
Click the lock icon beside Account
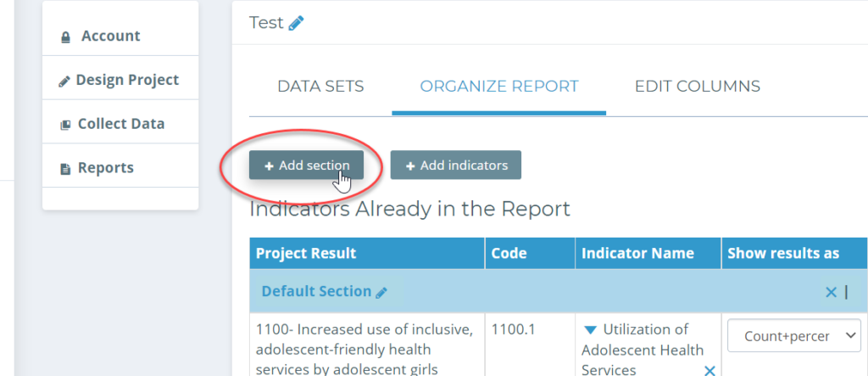pos(66,37)
